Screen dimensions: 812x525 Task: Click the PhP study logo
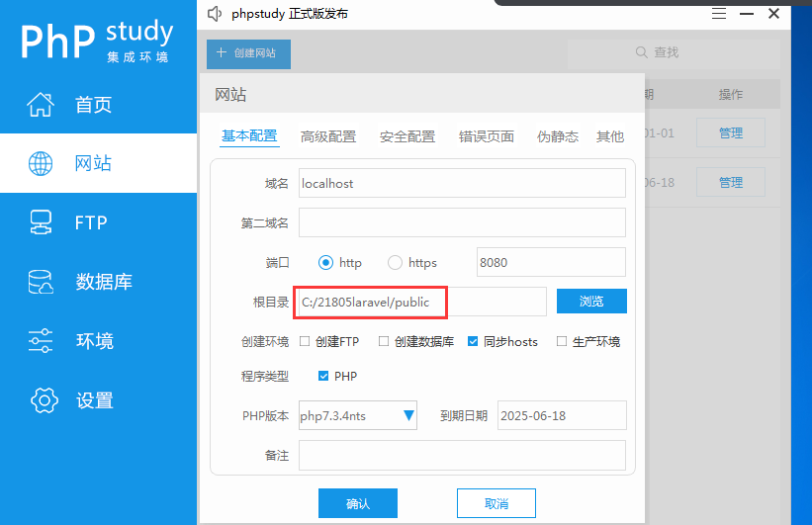(96, 41)
